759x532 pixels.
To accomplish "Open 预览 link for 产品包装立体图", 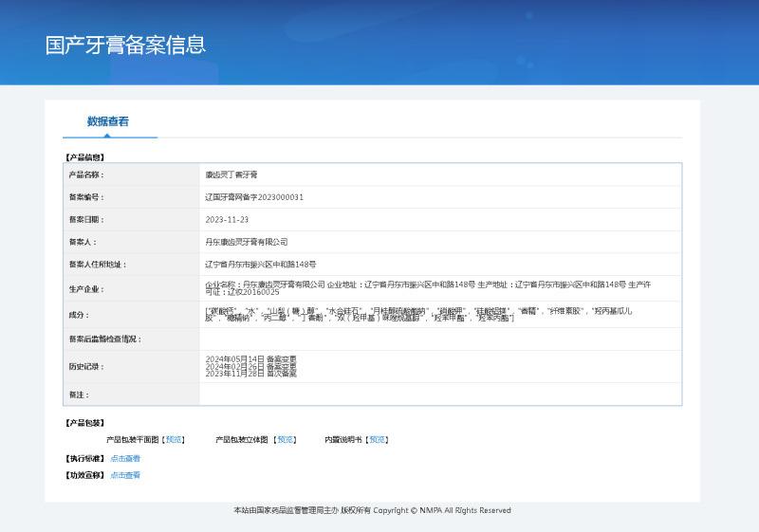I will pyautogui.click(x=286, y=440).
